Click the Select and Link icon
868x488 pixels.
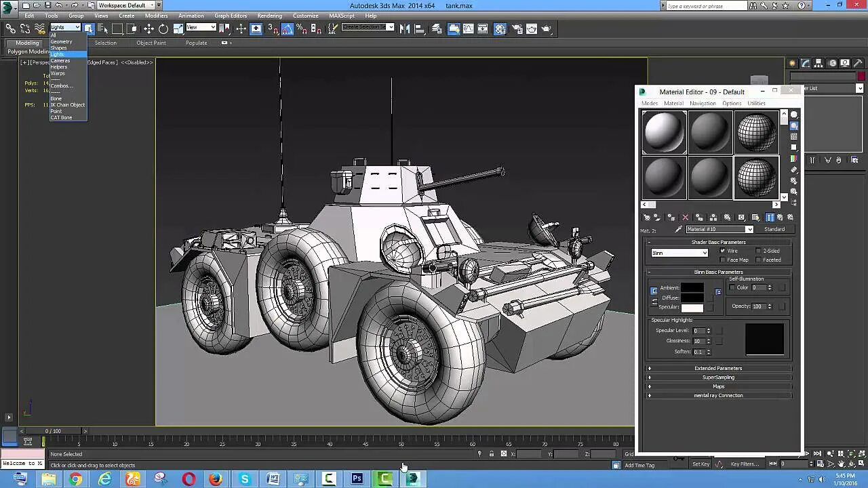(x=11, y=29)
